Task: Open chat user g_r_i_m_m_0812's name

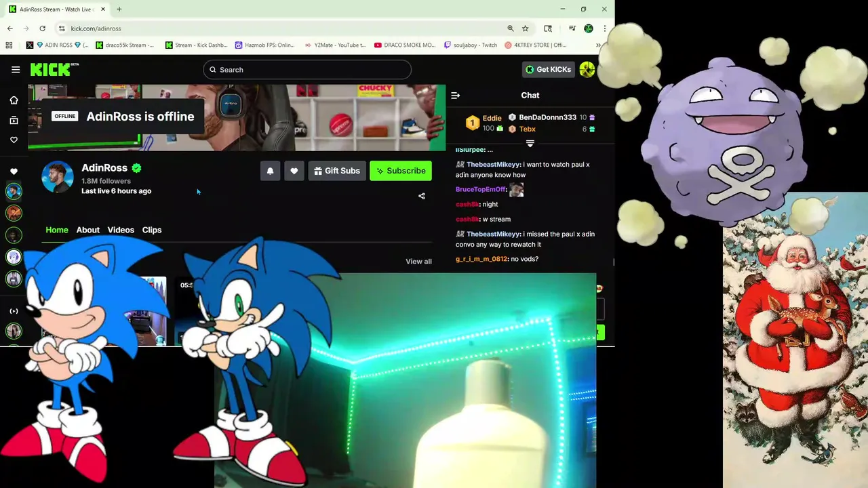Action: tap(481, 259)
